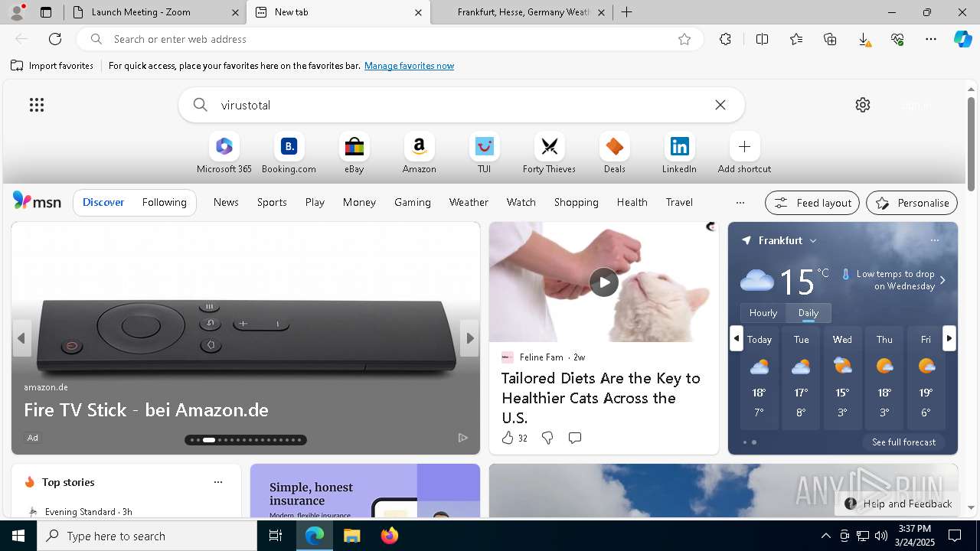Open the browser profile icon
980x551 pixels.
pos(15,12)
